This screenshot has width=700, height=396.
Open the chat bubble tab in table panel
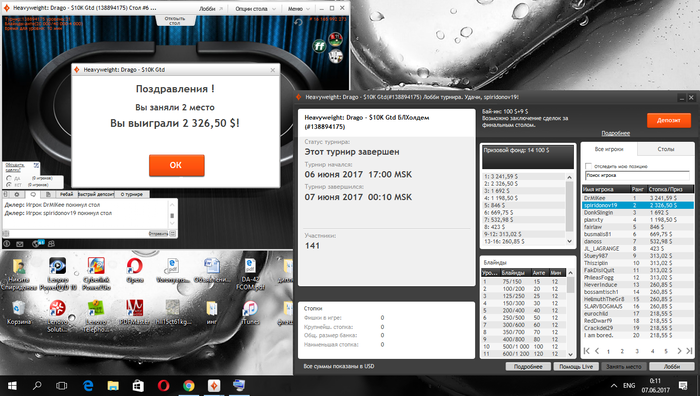[x=33, y=195]
